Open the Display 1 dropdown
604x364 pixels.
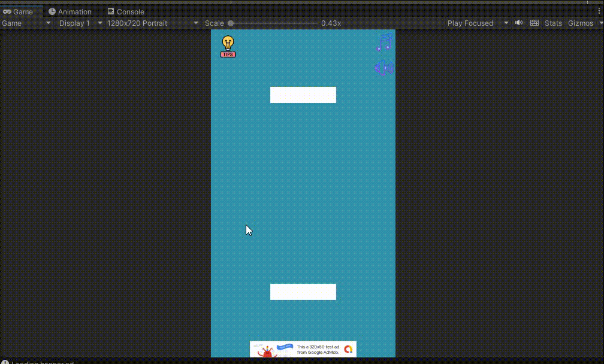click(x=78, y=23)
